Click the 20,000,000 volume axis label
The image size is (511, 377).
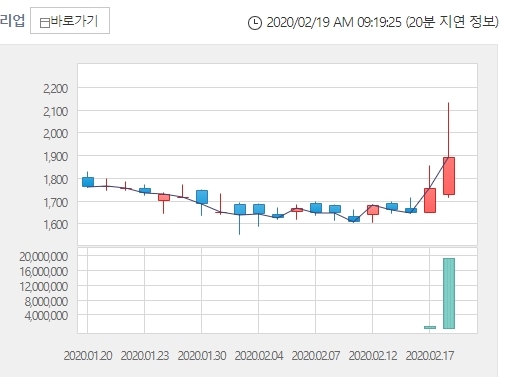(43, 257)
